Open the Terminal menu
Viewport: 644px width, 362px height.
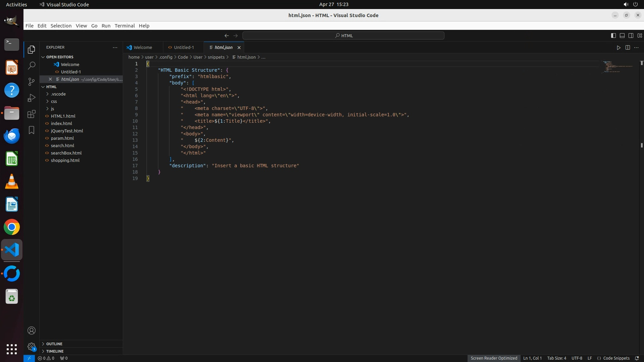tap(124, 26)
